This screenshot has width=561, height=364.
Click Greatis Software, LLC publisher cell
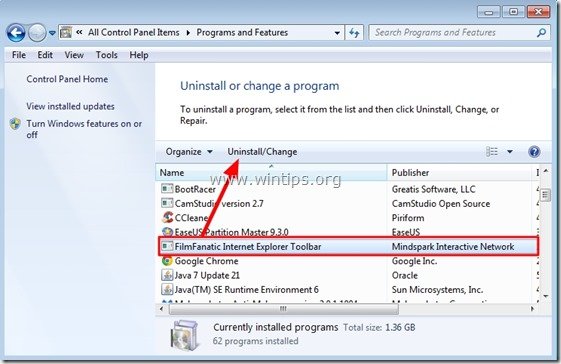pos(434,189)
